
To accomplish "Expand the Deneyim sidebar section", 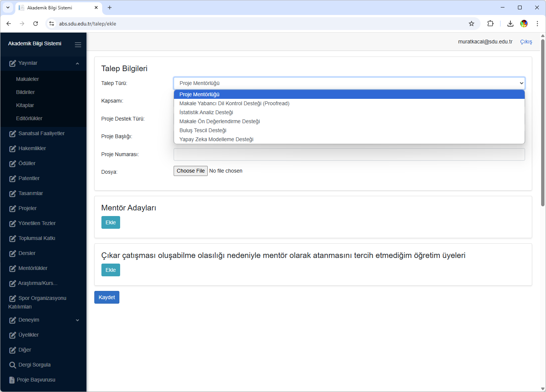I will point(77,320).
